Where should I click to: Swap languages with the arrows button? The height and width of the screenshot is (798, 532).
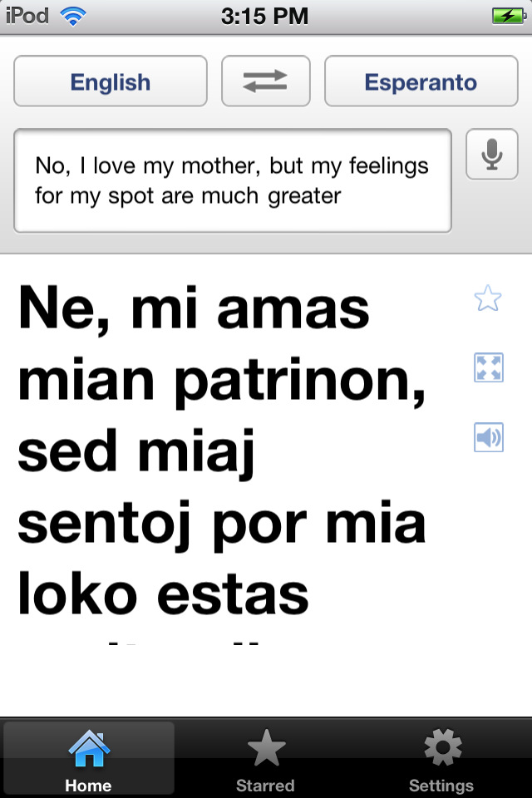pyautogui.click(x=266, y=81)
